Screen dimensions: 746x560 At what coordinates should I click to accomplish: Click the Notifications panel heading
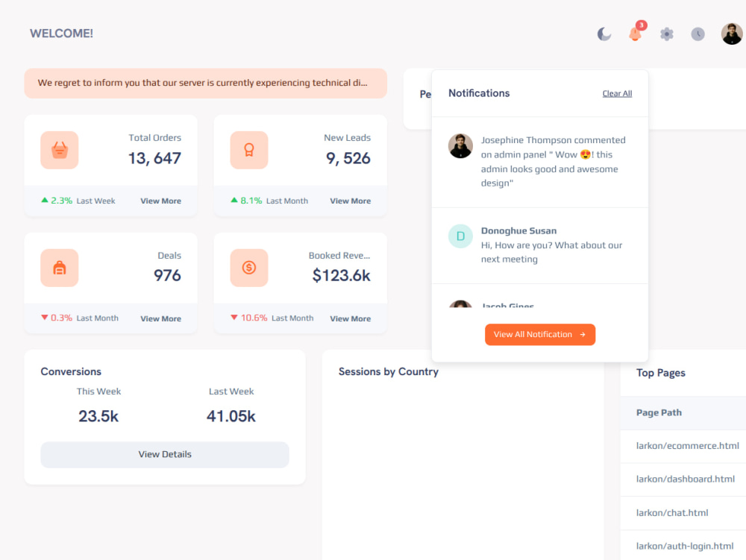point(479,93)
